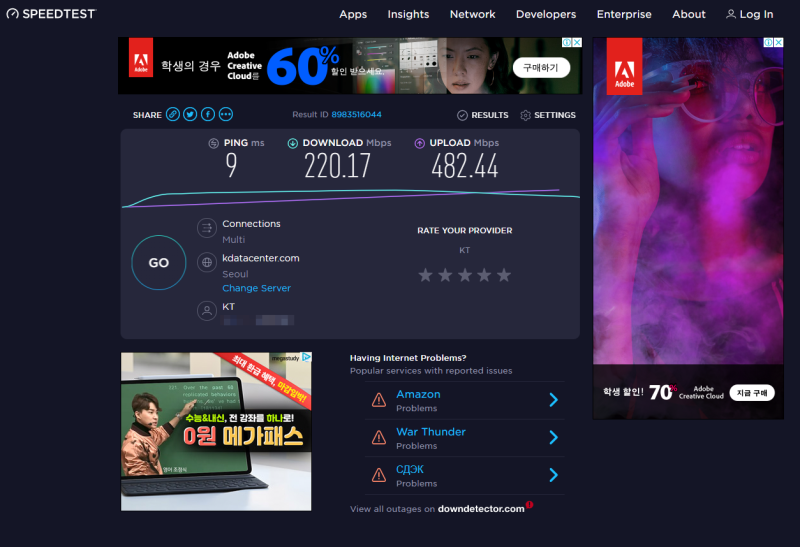The width and height of the screenshot is (800, 547).
Task: Click the Log In person icon
Action: [x=731, y=14]
